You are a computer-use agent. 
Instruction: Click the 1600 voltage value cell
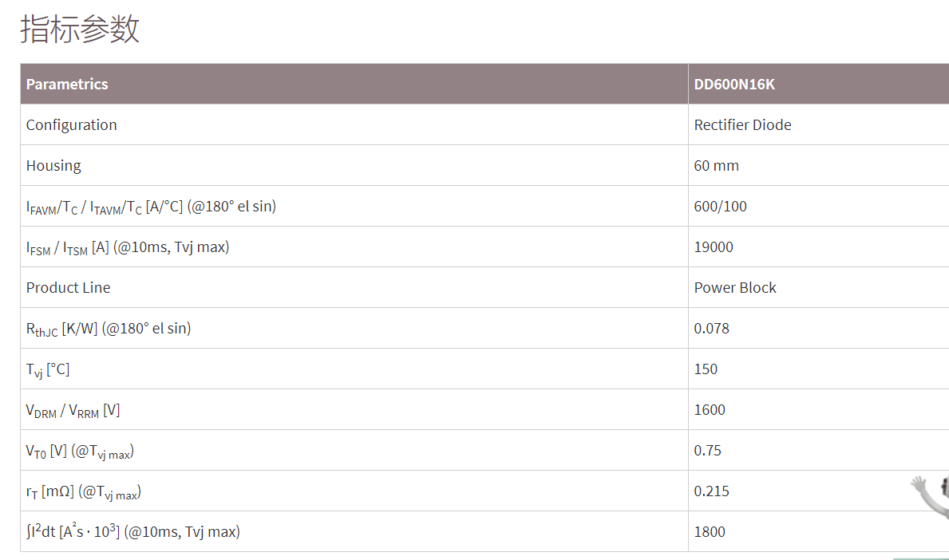click(710, 409)
